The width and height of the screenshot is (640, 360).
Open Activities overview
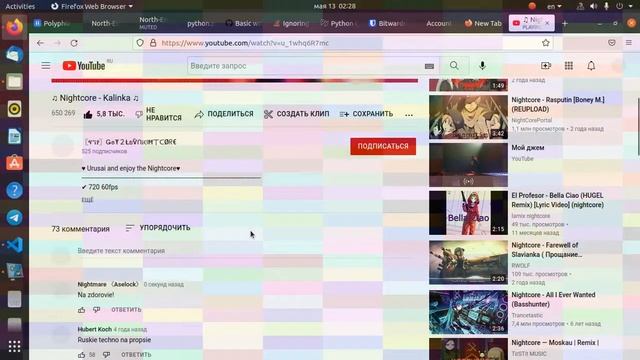pyautogui.click(x=20, y=6)
